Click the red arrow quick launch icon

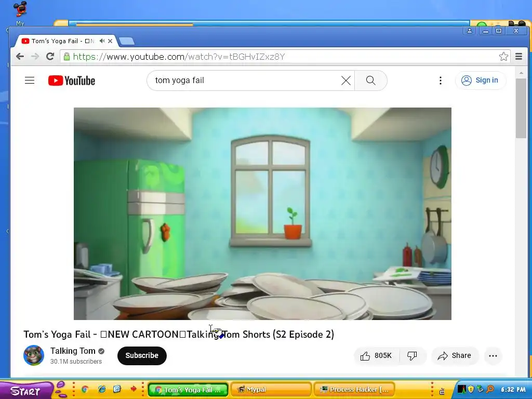point(134,389)
